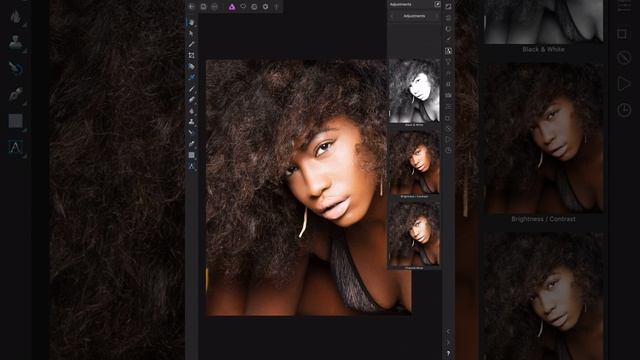Screen dimensions: 640x360
Task: Open the Filters studio icon
Action: pos(448,62)
